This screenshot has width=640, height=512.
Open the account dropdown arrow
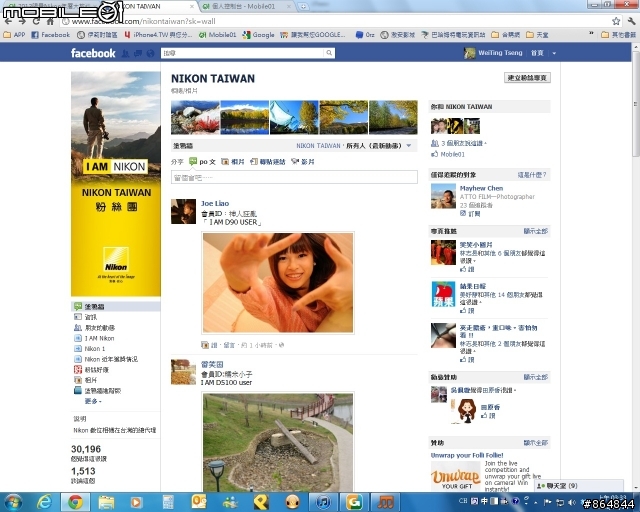point(554,53)
